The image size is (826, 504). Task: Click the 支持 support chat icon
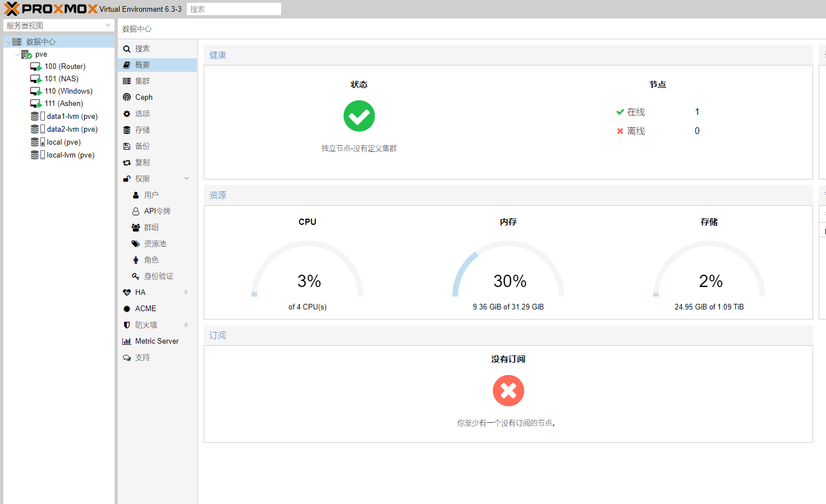coord(127,358)
